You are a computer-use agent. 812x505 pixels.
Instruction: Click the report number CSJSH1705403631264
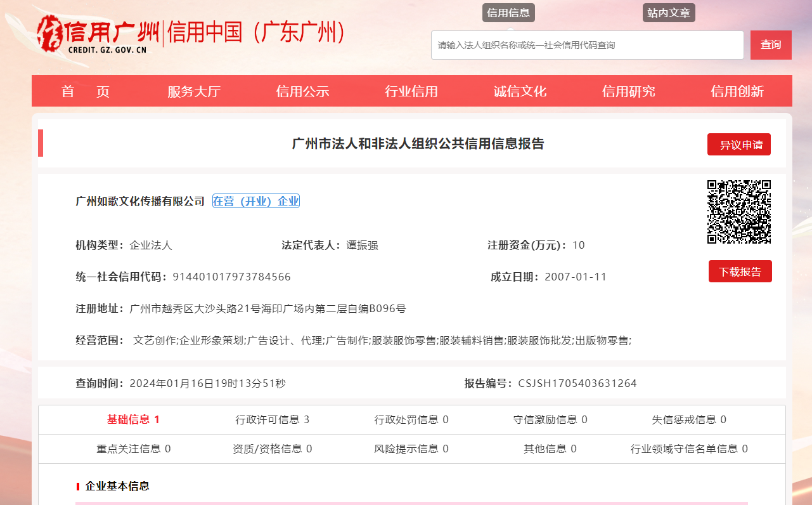[577, 383]
